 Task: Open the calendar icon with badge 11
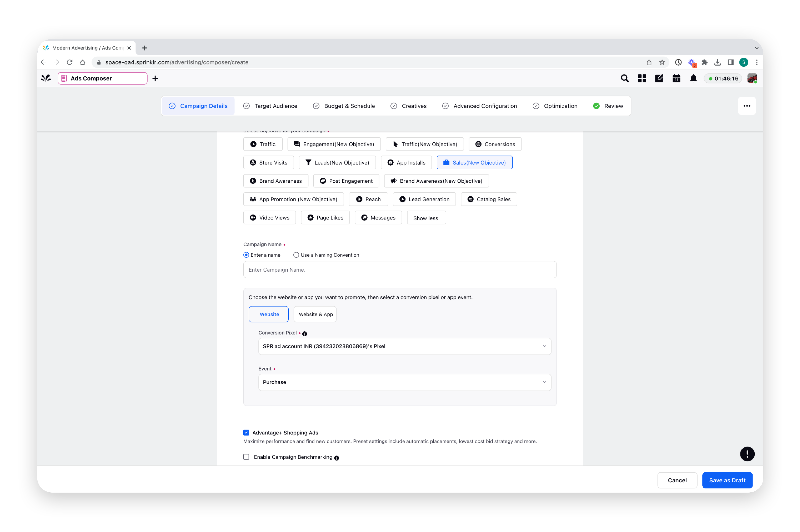[x=676, y=78]
